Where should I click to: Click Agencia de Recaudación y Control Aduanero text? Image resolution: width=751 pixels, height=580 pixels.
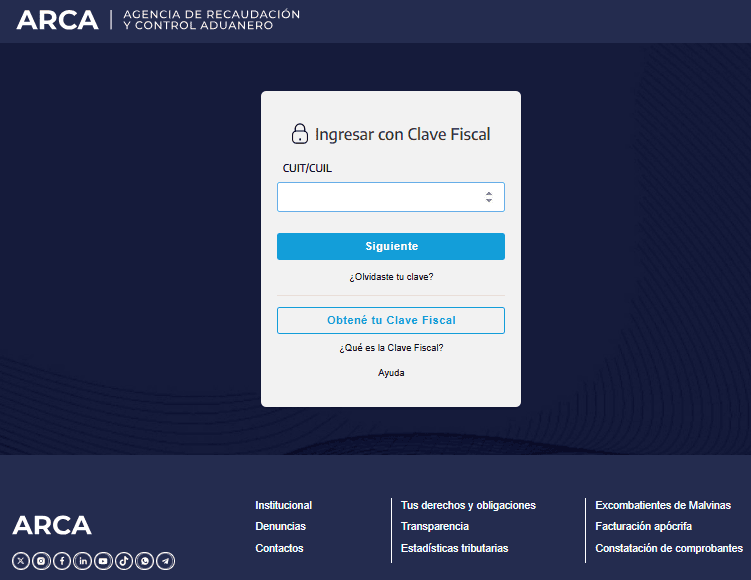pos(211,20)
